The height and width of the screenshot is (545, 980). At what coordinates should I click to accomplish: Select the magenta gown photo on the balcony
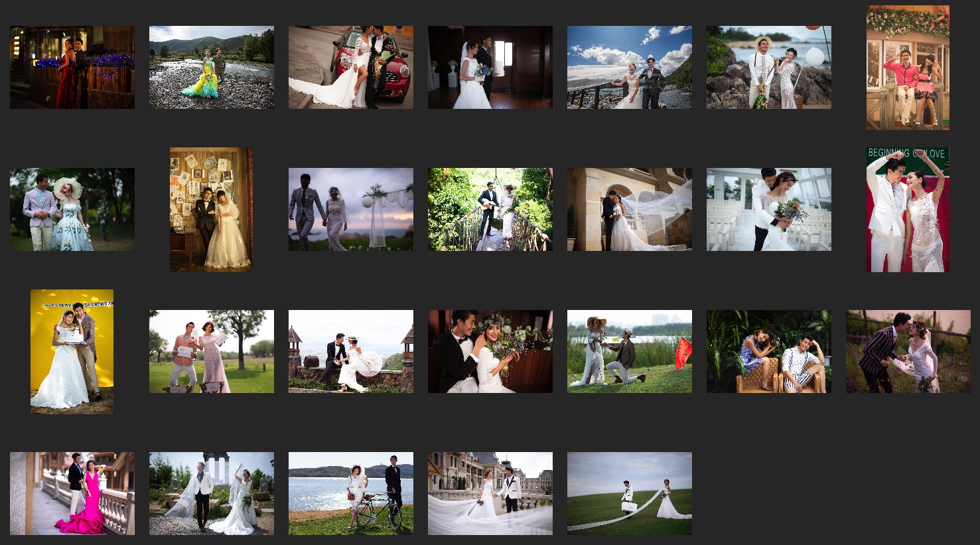[72, 493]
